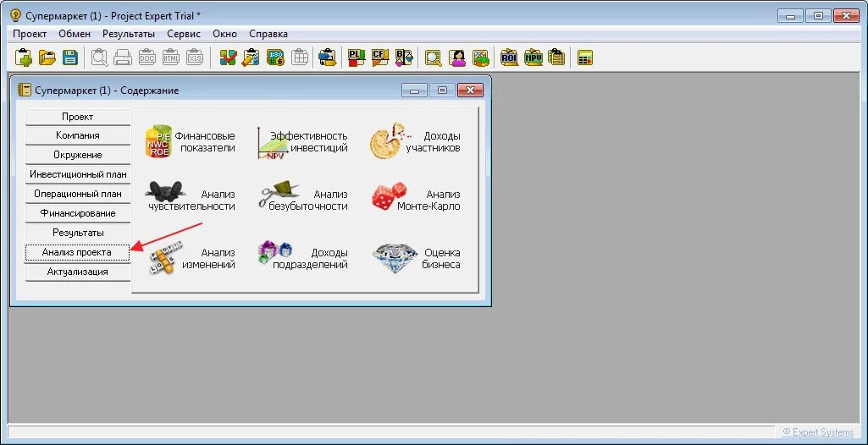The width and height of the screenshot is (868, 445).
Task: Minimize the Содержание inner window
Action: click(x=414, y=90)
